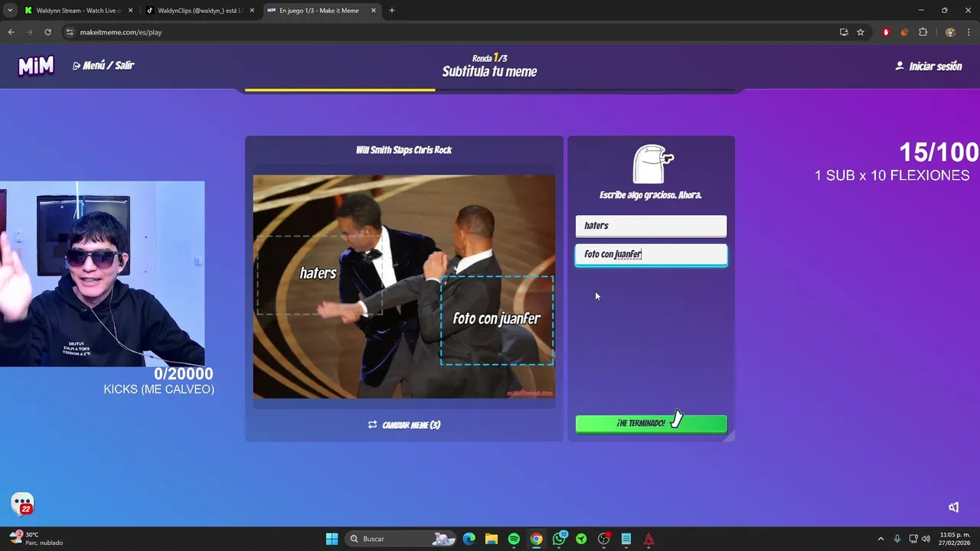Open the Windows Start menu
980x551 pixels.
[x=332, y=539]
